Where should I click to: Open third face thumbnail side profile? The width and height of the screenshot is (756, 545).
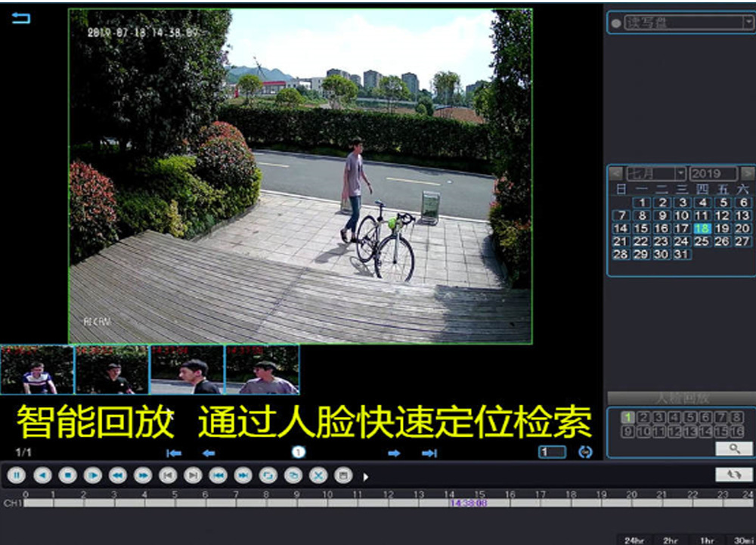[x=187, y=370]
